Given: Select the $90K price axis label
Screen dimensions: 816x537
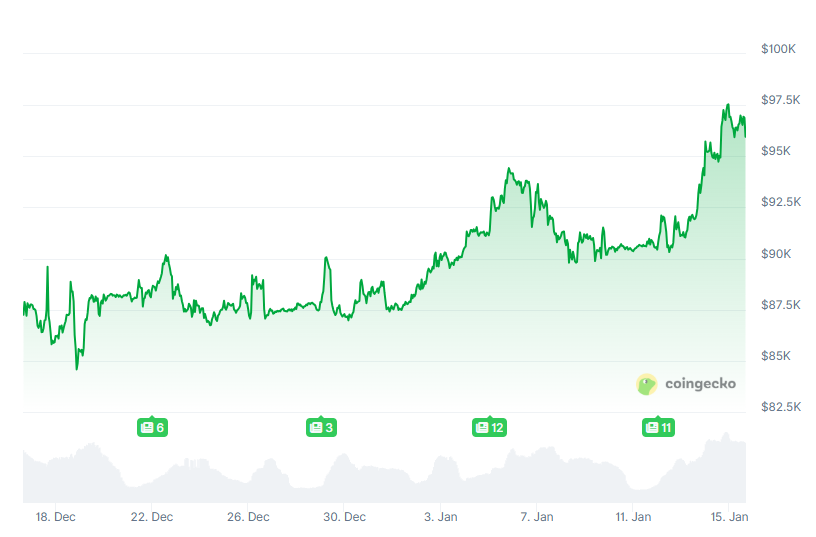Looking at the screenshot, I should tap(776, 254).
